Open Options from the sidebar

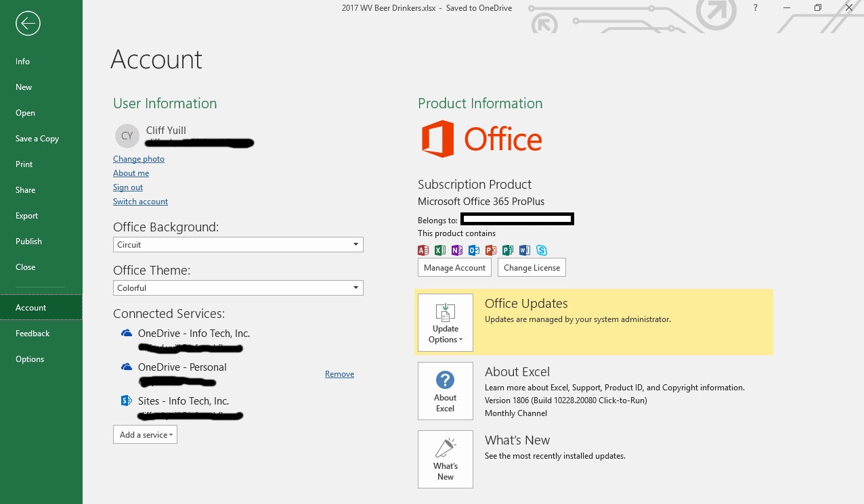(41, 359)
